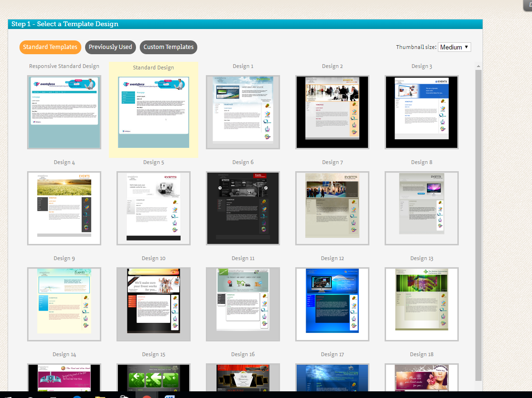Click the 'Standard Design' label text

coord(154,68)
